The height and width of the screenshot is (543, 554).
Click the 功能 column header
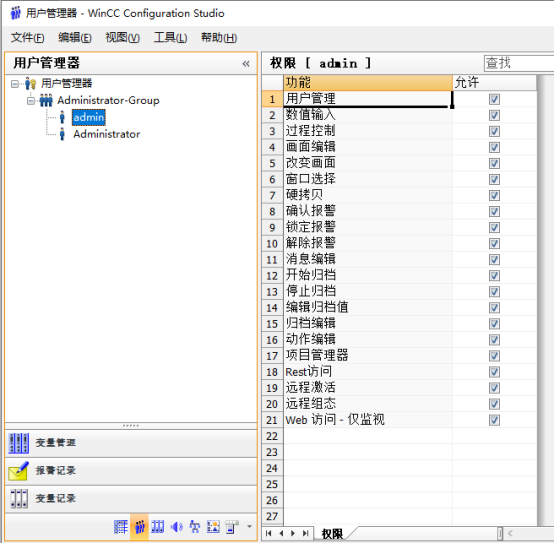click(x=368, y=83)
